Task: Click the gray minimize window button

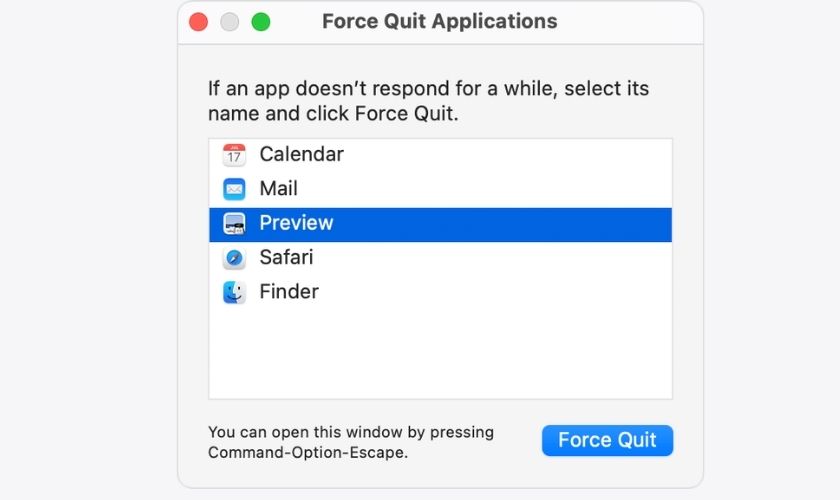Action: pos(229,22)
